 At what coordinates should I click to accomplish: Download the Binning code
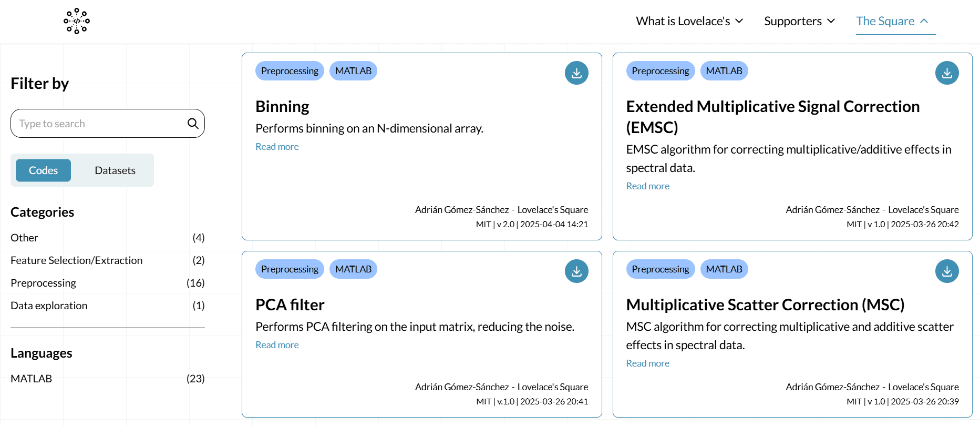[x=576, y=73]
